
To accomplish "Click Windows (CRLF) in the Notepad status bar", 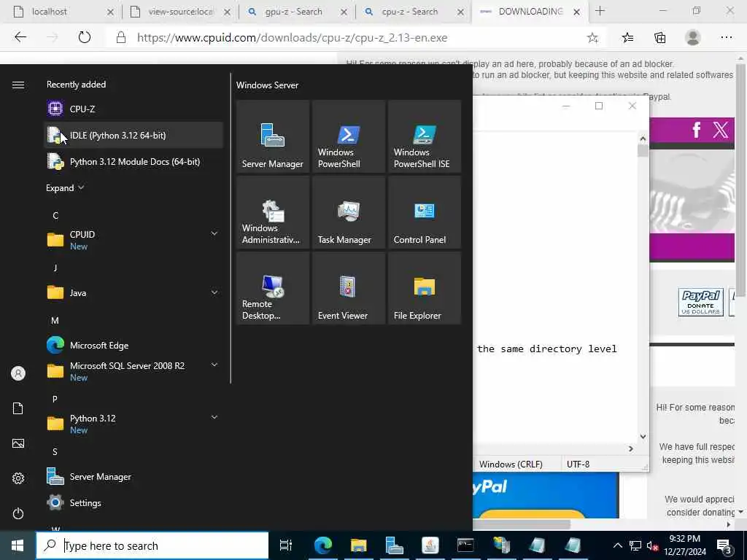I will [511, 464].
